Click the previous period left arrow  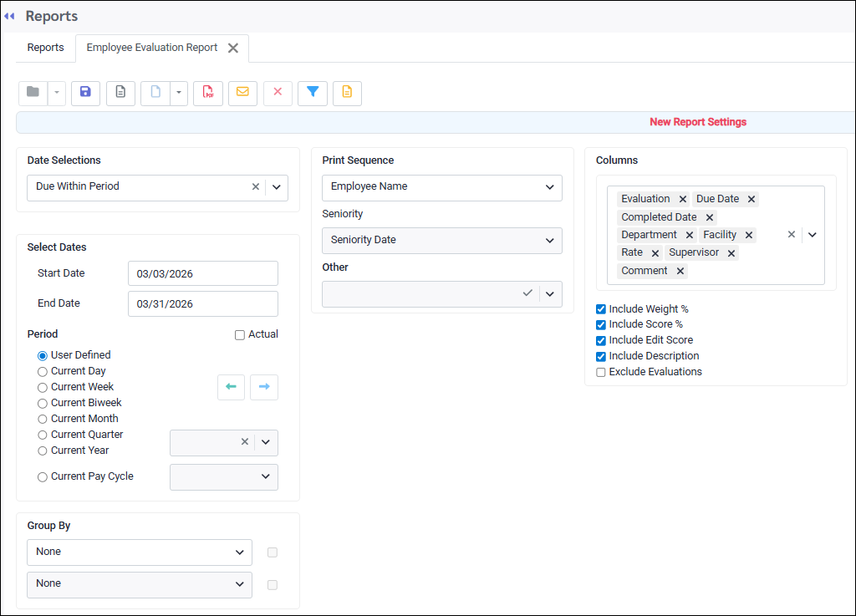231,387
